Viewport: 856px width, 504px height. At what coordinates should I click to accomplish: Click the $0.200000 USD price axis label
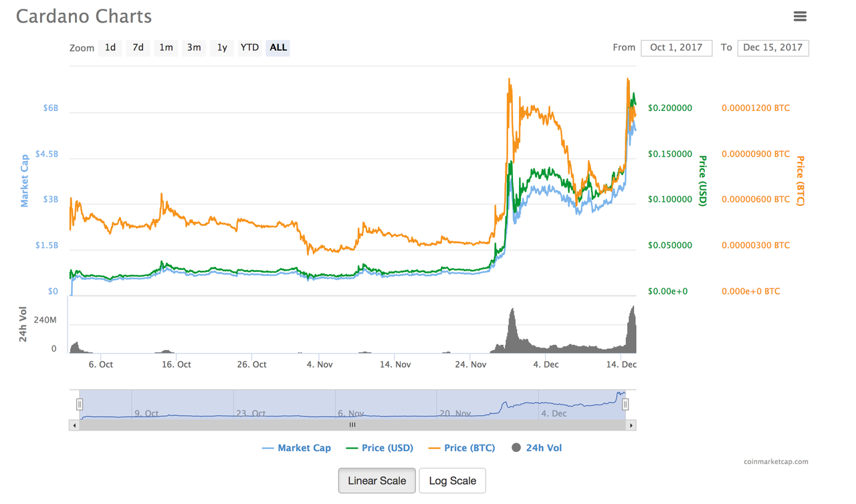point(670,108)
